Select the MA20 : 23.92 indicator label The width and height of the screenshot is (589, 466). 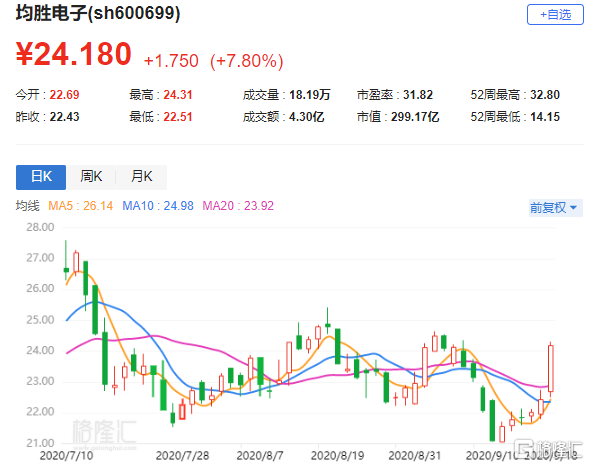[238, 206]
